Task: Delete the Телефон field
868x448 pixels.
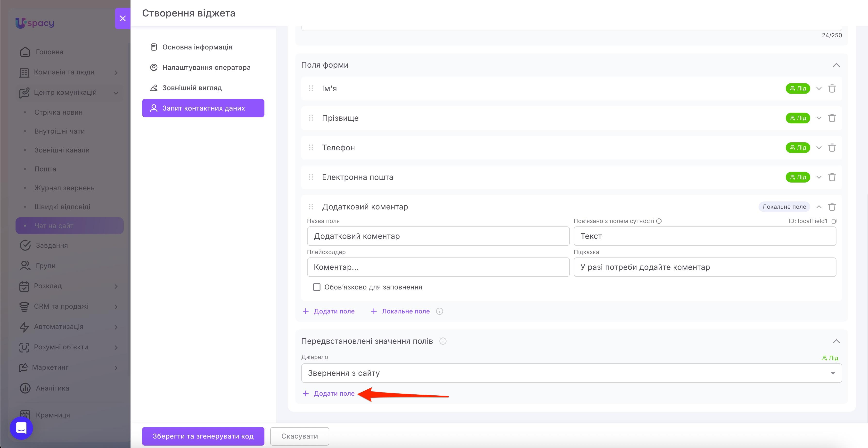Action: pos(832,148)
